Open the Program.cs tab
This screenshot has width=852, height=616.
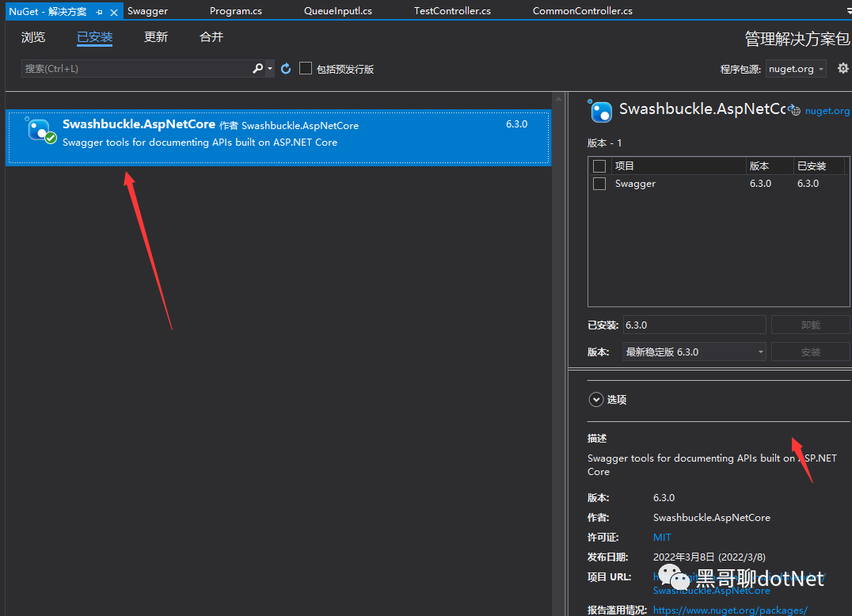(236, 11)
